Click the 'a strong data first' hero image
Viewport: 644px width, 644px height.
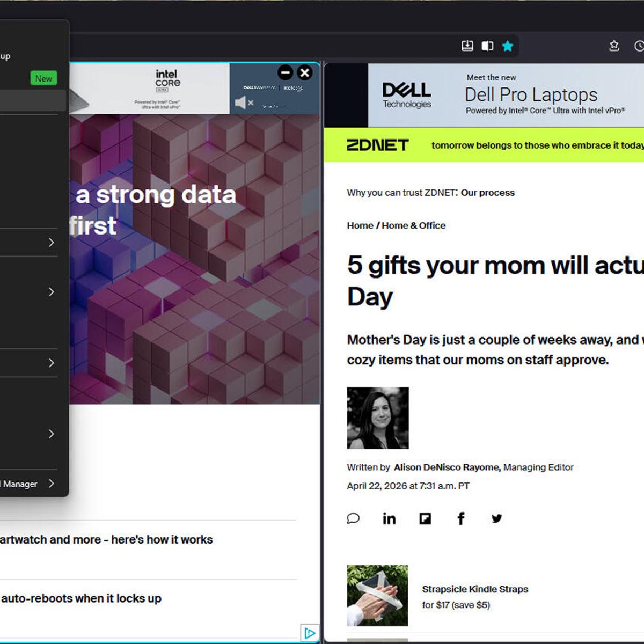(x=195, y=259)
